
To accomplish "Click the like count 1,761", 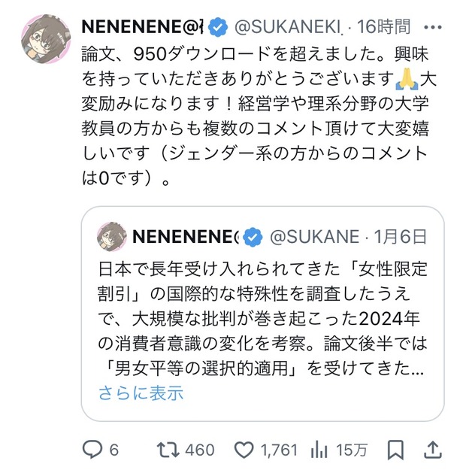I will 279,450.
